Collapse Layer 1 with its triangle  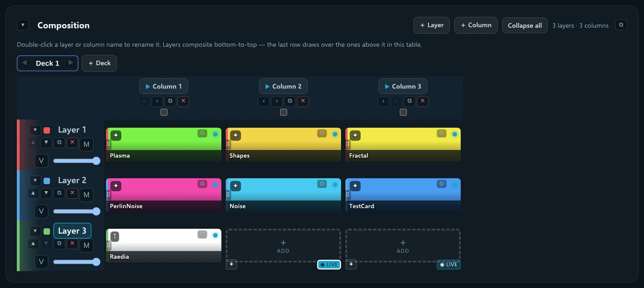pos(35,130)
